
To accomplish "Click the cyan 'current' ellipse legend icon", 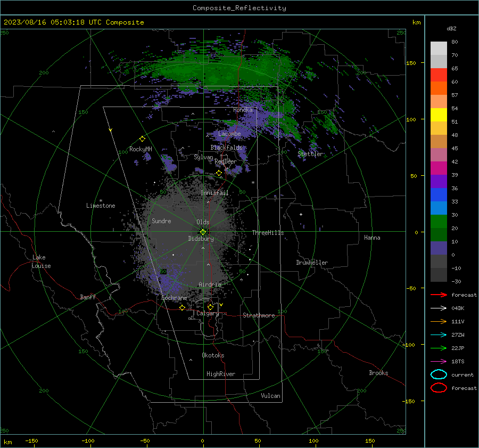I will 439,374.
